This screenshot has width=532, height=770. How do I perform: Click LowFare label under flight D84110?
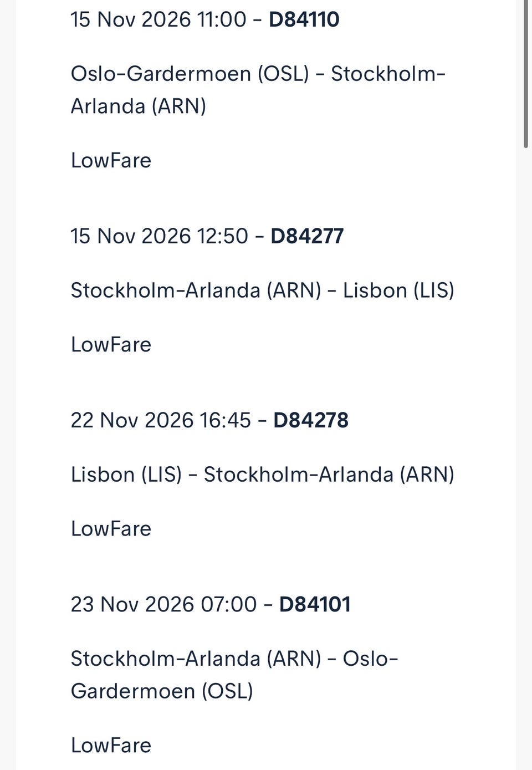pyautogui.click(x=111, y=161)
